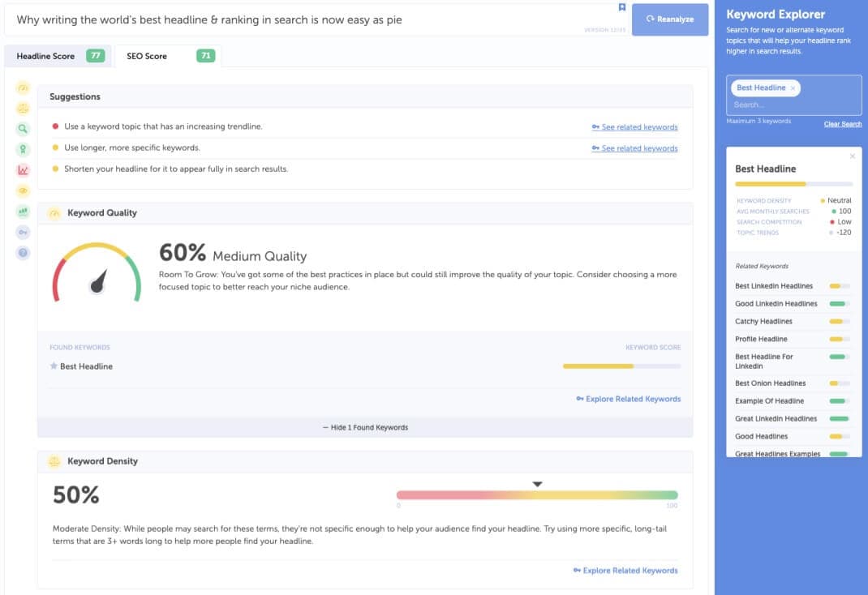Click the gauge icon at top of sidebar

(23, 88)
